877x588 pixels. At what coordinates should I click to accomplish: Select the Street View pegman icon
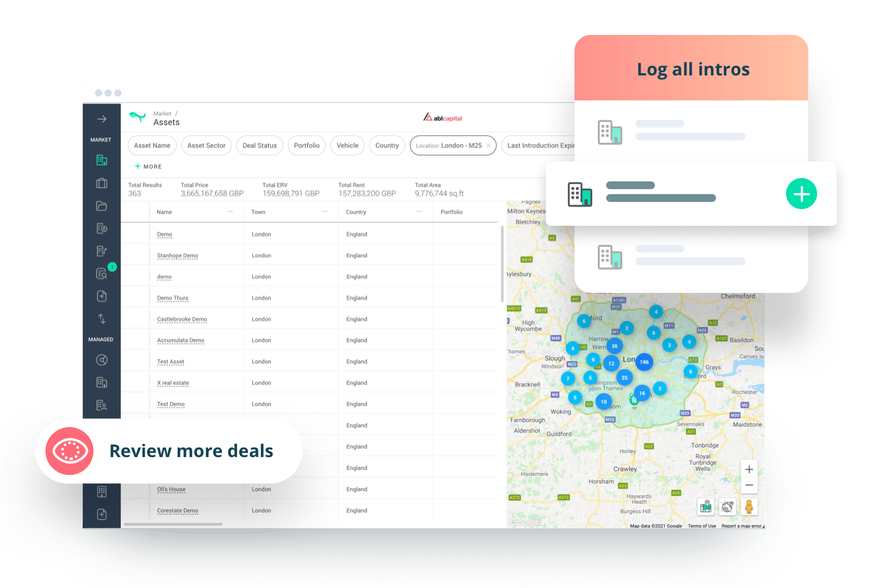(x=749, y=506)
